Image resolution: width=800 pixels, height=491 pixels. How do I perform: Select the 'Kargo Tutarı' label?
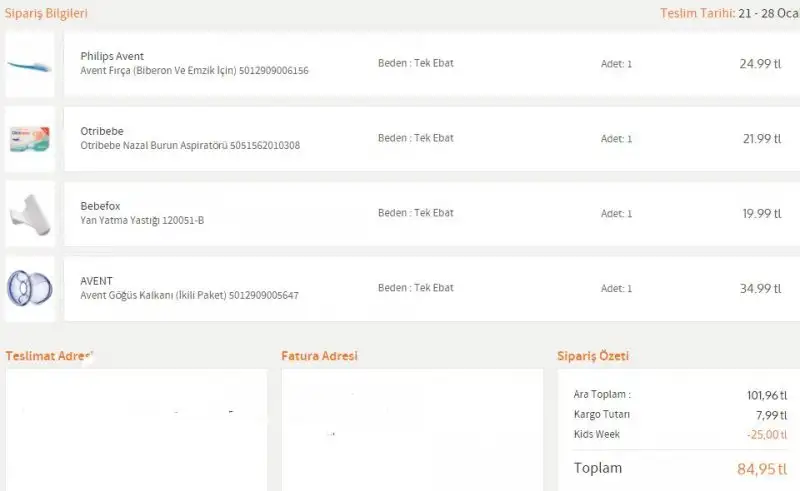point(602,414)
